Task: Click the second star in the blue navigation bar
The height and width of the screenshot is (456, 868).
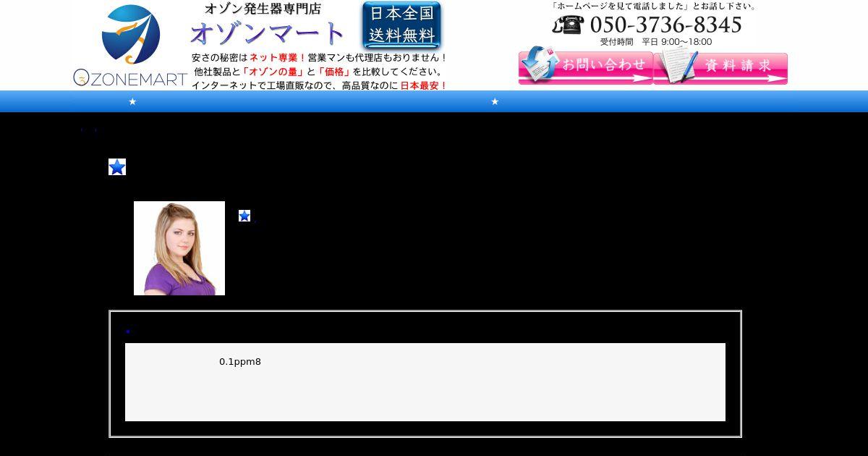Action: point(495,101)
